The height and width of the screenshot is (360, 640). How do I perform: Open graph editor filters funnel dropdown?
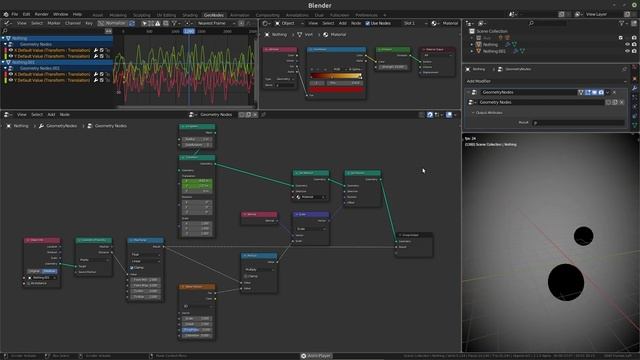pos(175,23)
